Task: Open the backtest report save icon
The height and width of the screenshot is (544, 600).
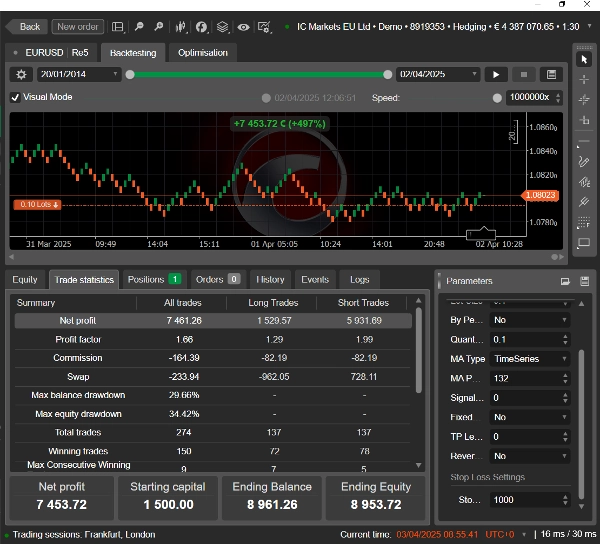Action: (x=551, y=74)
